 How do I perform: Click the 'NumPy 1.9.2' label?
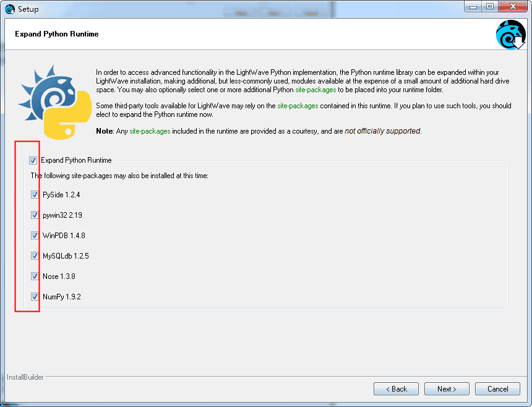coord(62,297)
